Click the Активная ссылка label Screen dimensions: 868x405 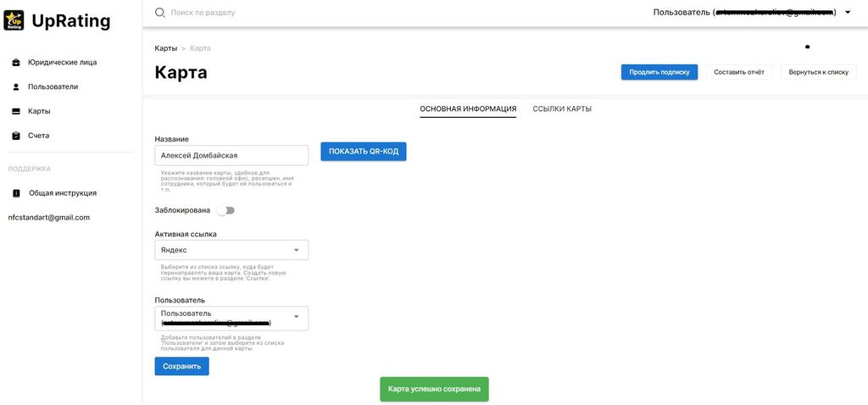[x=186, y=234]
